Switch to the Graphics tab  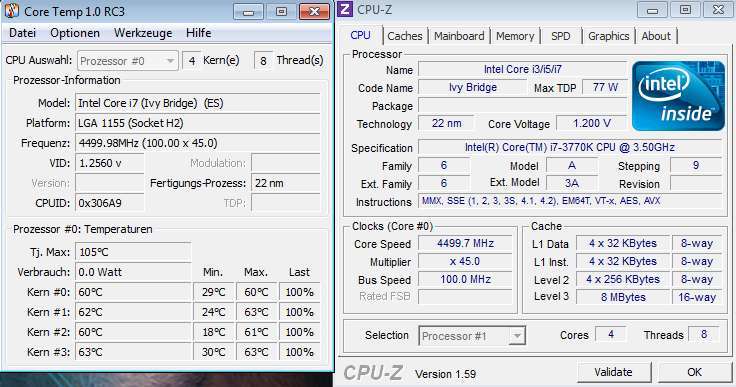tap(608, 36)
